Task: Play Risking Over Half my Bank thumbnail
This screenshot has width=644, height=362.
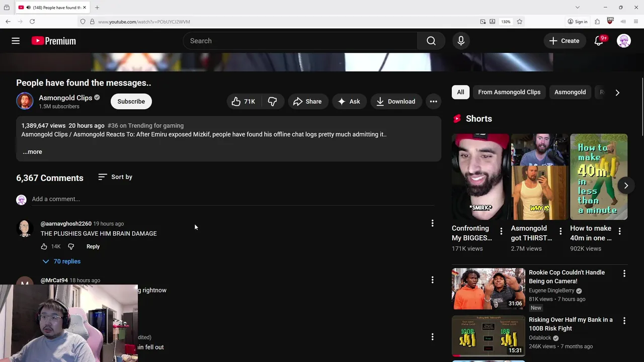Action: point(488,336)
